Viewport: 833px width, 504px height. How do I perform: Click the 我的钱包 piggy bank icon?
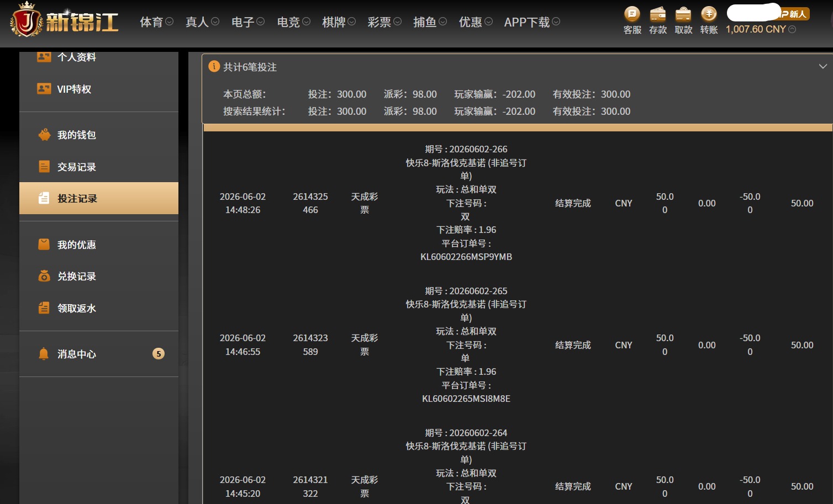coord(44,135)
